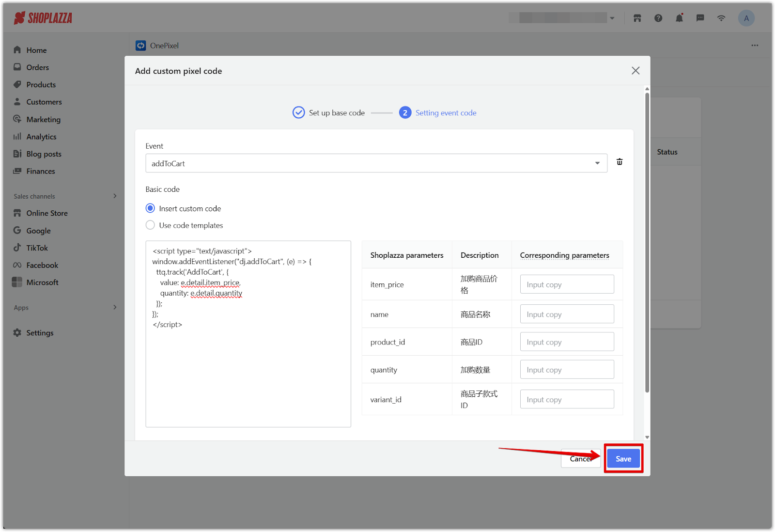Click the Shoplazza logo
Screen dimensions: 775x532
[43, 18]
